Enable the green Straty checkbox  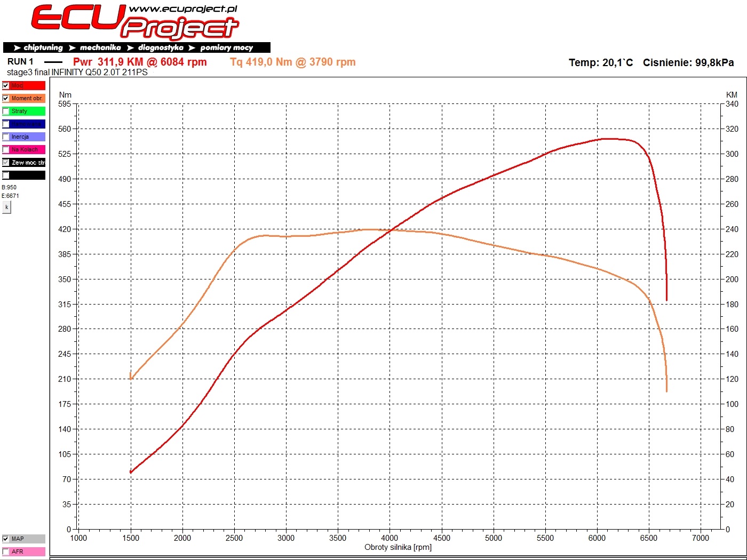(6, 111)
